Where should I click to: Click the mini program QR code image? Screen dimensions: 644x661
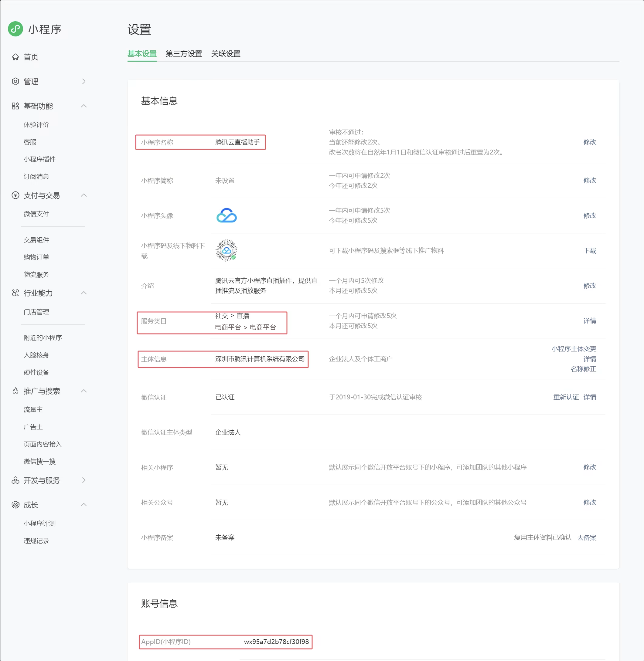coord(226,251)
